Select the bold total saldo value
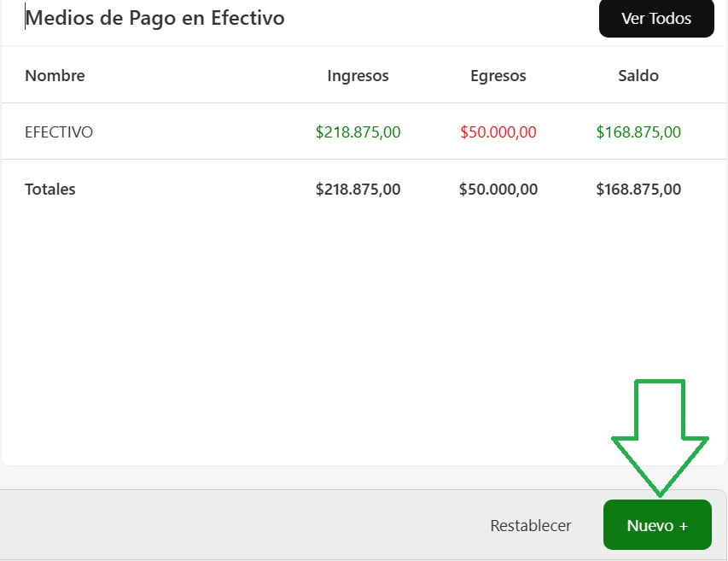 point(638,190)
